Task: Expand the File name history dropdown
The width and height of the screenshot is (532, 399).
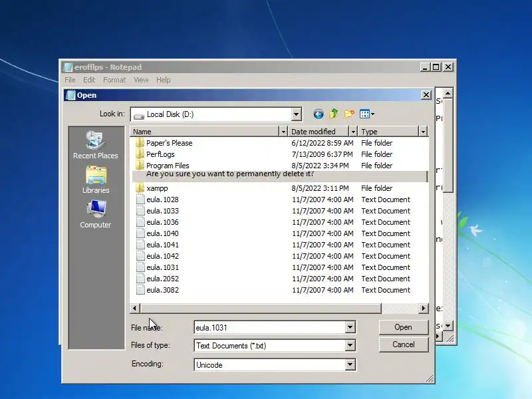Action: [350, 327]
